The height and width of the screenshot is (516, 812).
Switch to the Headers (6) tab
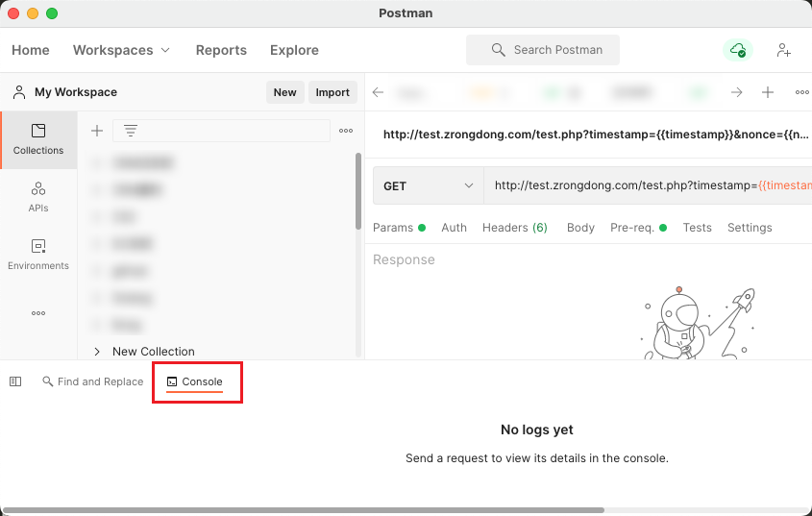[515, 228]
